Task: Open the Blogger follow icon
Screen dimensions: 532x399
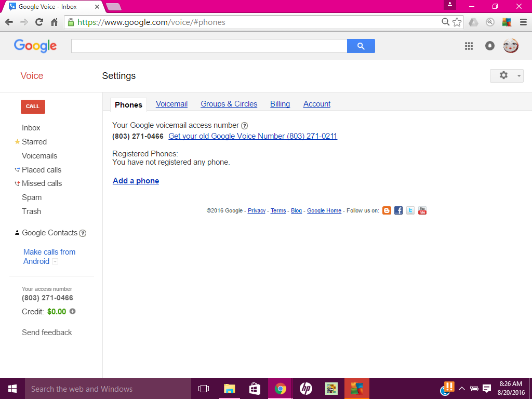Action: click(x=387, y=210)
